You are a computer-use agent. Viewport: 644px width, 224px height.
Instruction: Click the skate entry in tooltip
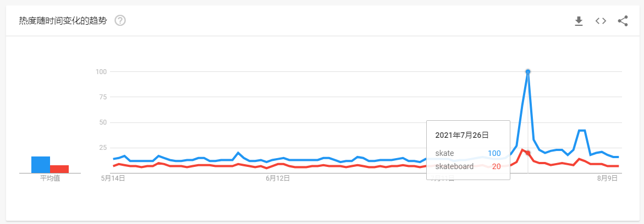click(x=445, y=153)
